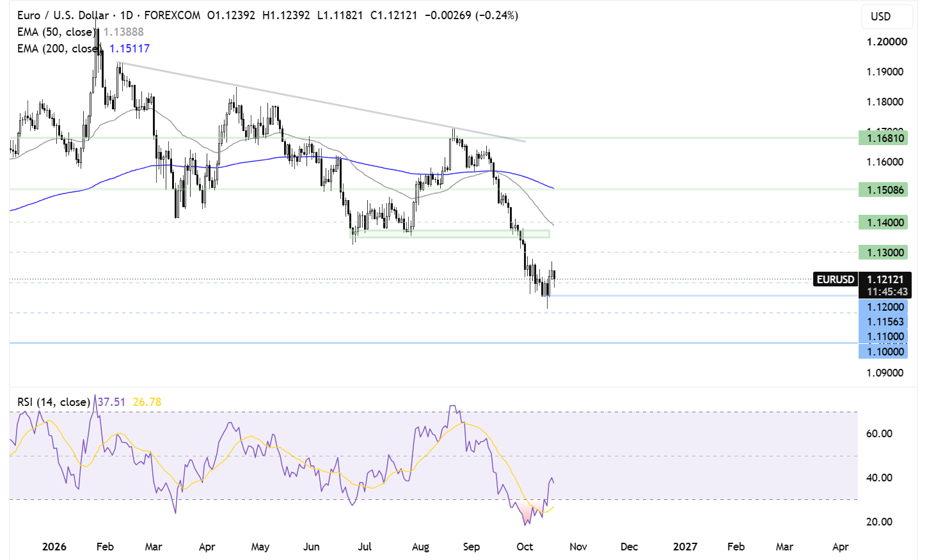
Task: Select the green 1.13000 level label
Action: click(x=883, y=253)
